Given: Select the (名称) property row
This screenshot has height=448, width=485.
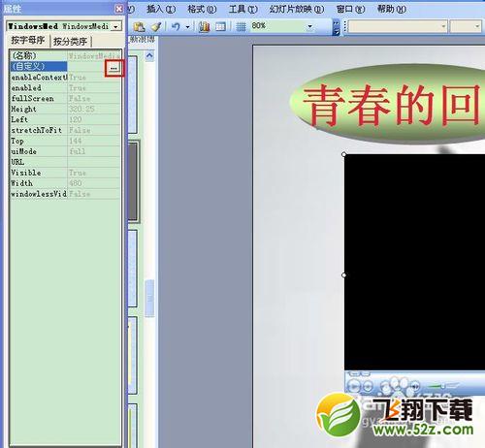Looking at the screenshot, I should (65, 55).
